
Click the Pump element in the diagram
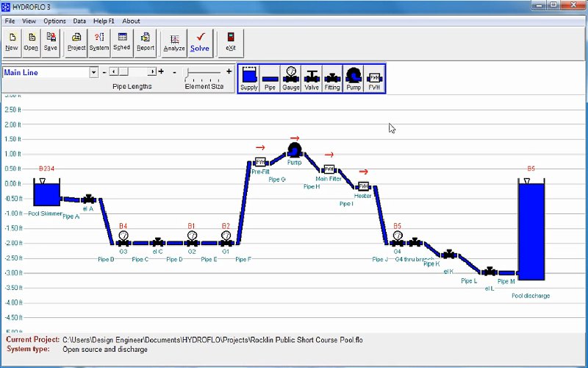pyautogui.click(x=295, y=150)
